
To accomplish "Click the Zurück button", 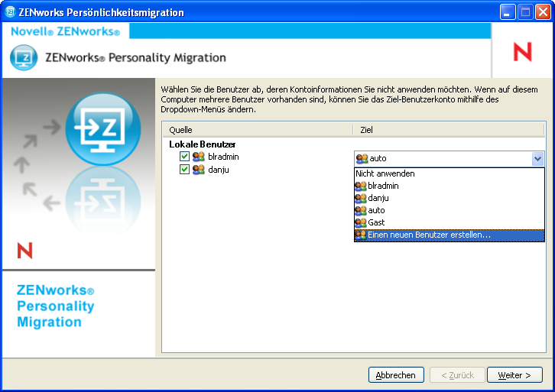I will (457, 375).
